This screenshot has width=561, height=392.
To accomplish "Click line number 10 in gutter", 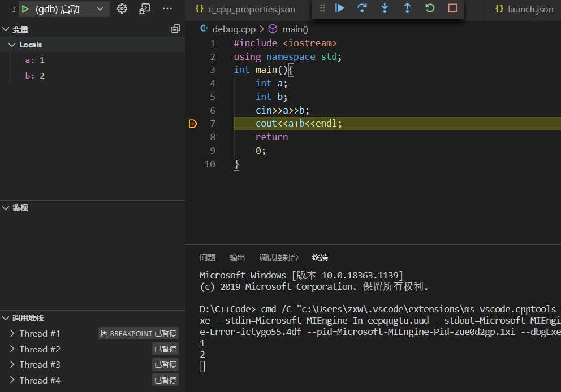I will (x=210, y=164).
